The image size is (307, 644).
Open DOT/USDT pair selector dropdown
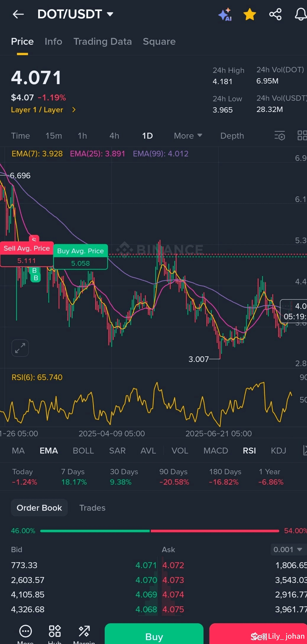(75, 14)
